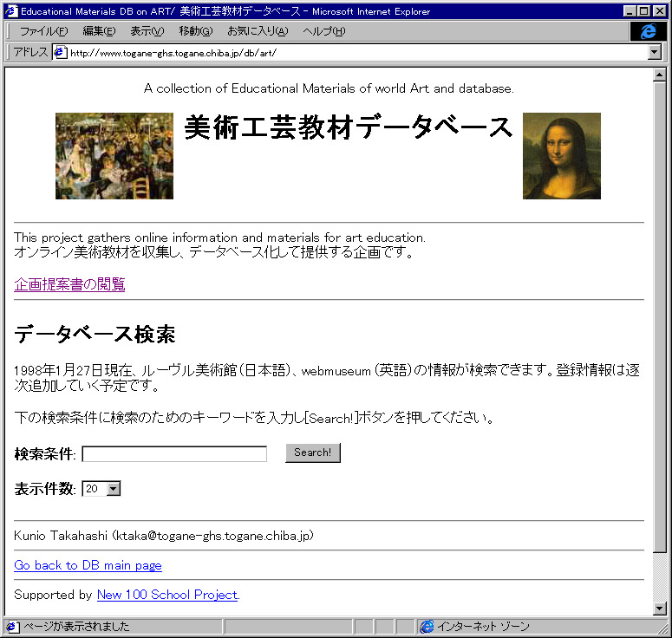Click the Renoir painting thumbnail
This screenshot has width=672, height=638.
pos(114,156)
